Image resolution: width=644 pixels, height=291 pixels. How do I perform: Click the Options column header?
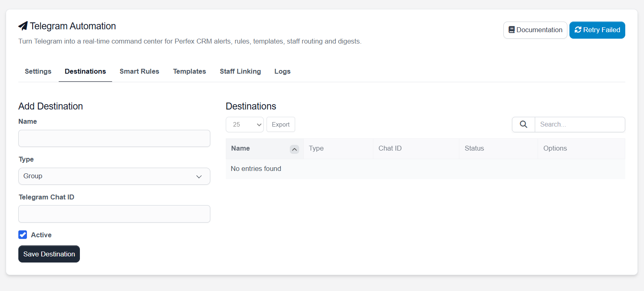(581, 149)
